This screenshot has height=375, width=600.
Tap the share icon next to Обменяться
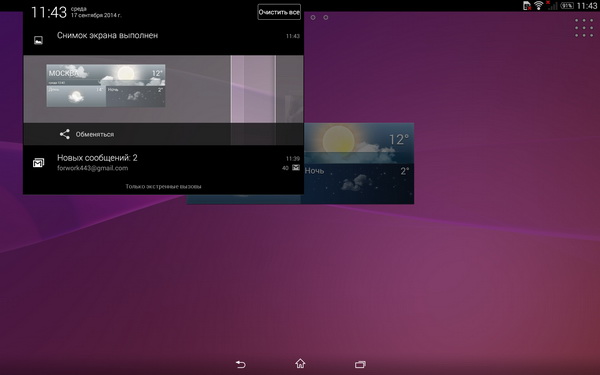(x=64, y=134)
